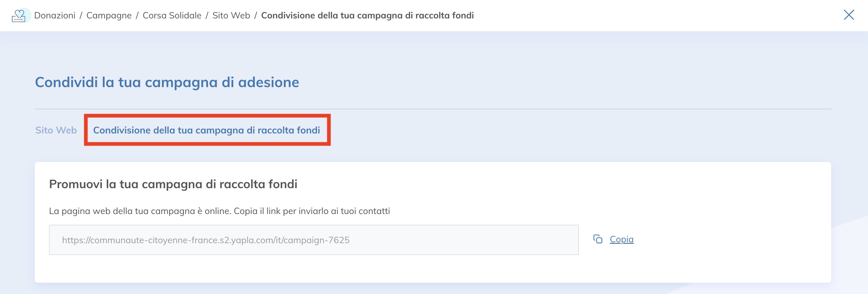The image size is (868, 294).
Task: Close the sharing dialog with the X
Action: [849, 15]
